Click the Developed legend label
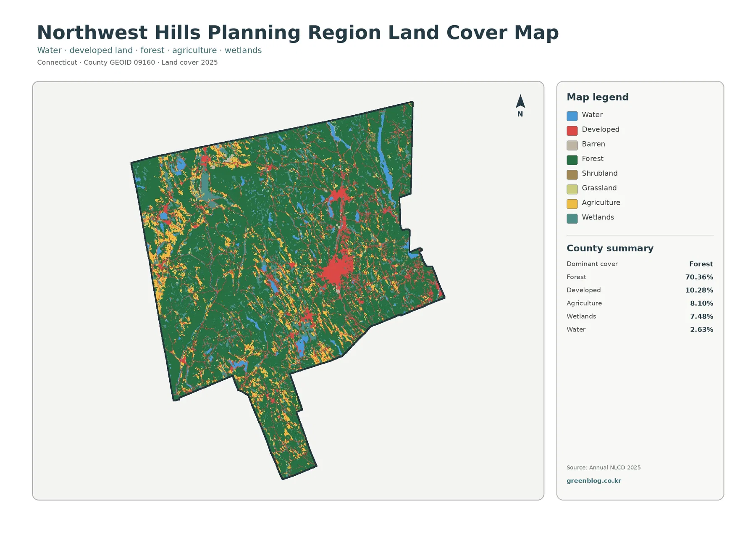 pyautogui.click(x=601, y=129)
